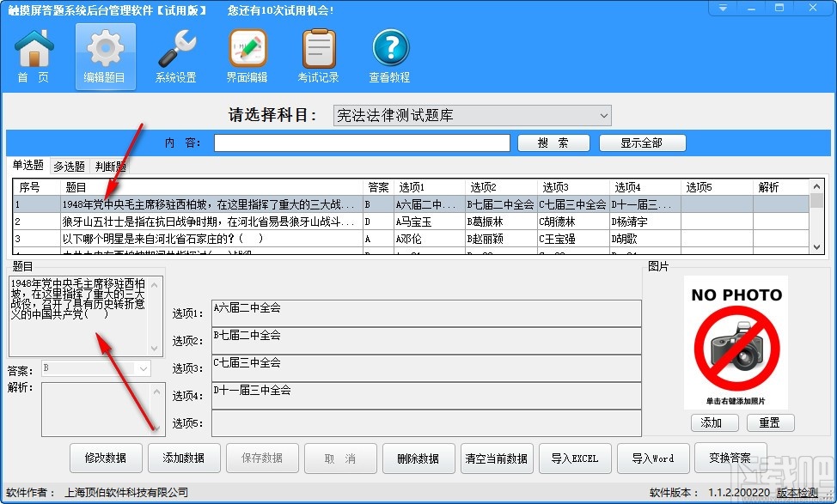
Task: Import questions with the 导入EXCEL button
Action: pyautogui.click(x=575, y=458)
